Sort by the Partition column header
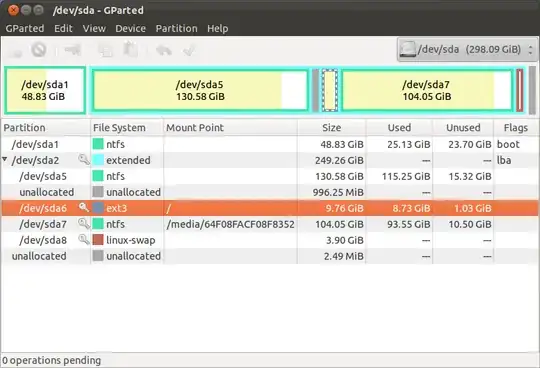Viewport: 540px width, 368px height. point(46,128)
